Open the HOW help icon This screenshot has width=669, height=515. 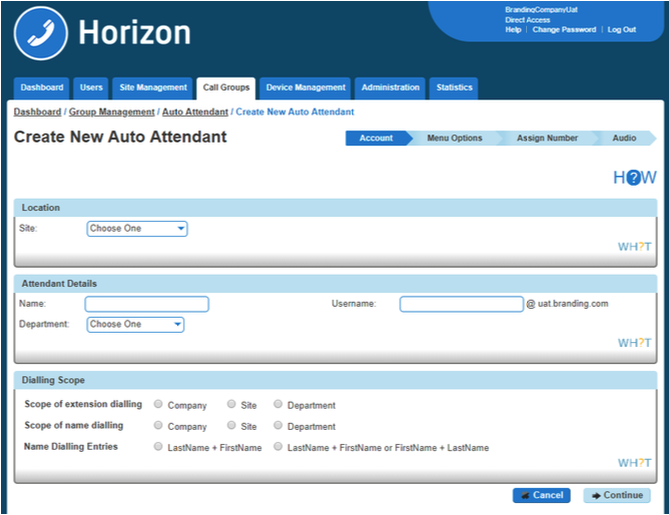pos(634,177)
